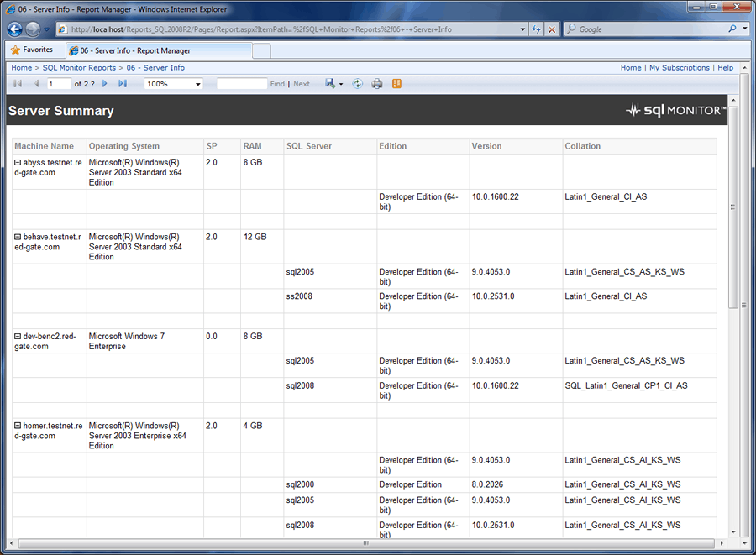Collapse the behave.testnet.red-gate.com row

18,237
